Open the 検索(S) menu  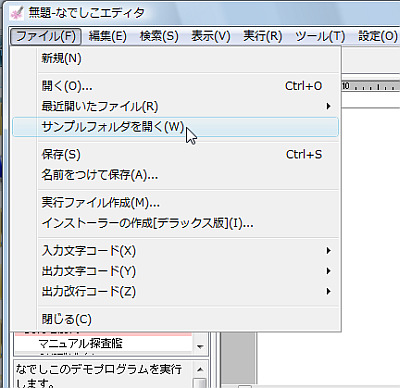pyautogui.click(x=159, y=36)
